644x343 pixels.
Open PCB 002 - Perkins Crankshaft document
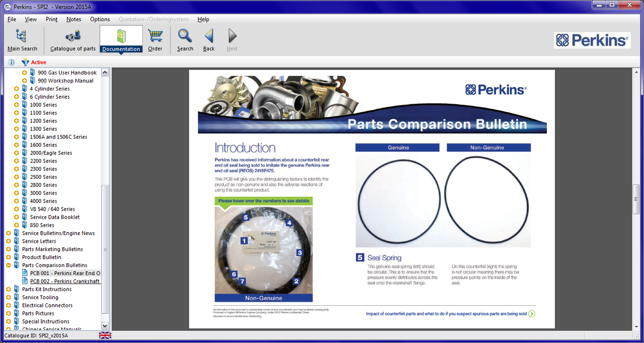[65, 281]
